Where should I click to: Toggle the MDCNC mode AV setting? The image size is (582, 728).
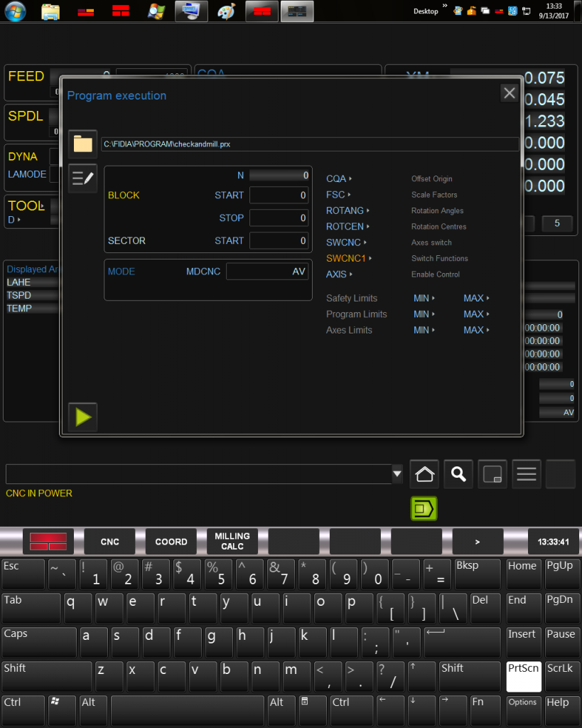tap(267, 271)
